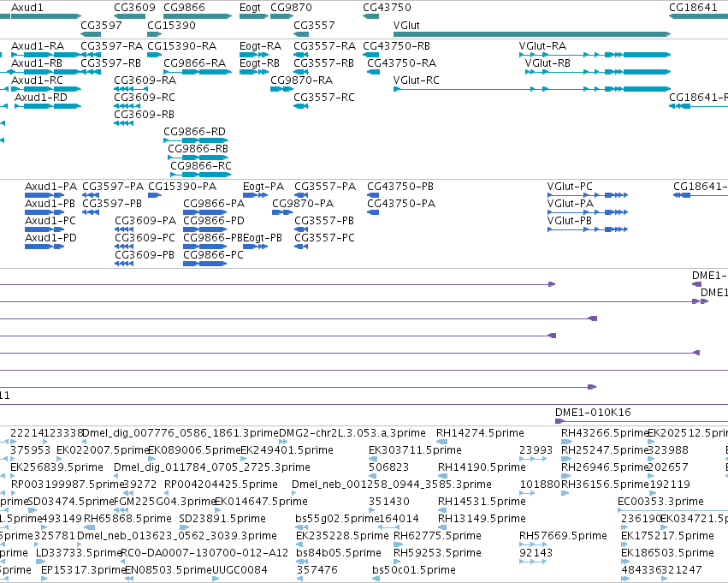
Task: Open transcript Axud1-RA label
Action: coord(38,46)
